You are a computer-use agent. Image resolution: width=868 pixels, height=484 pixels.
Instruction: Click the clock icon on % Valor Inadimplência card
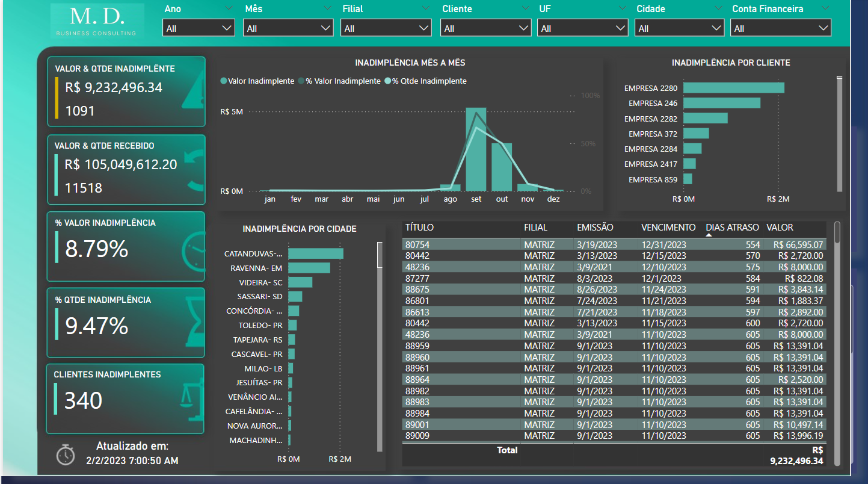point(194,249)
